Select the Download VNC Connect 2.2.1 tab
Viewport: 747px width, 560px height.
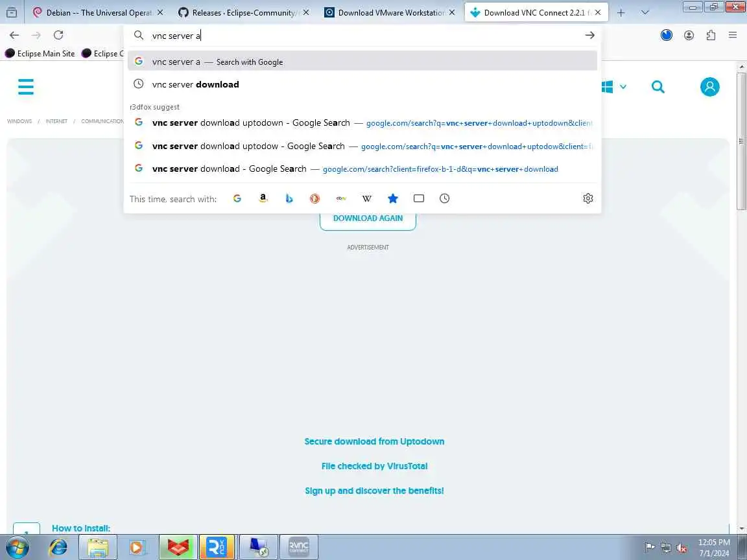(536, 12)
